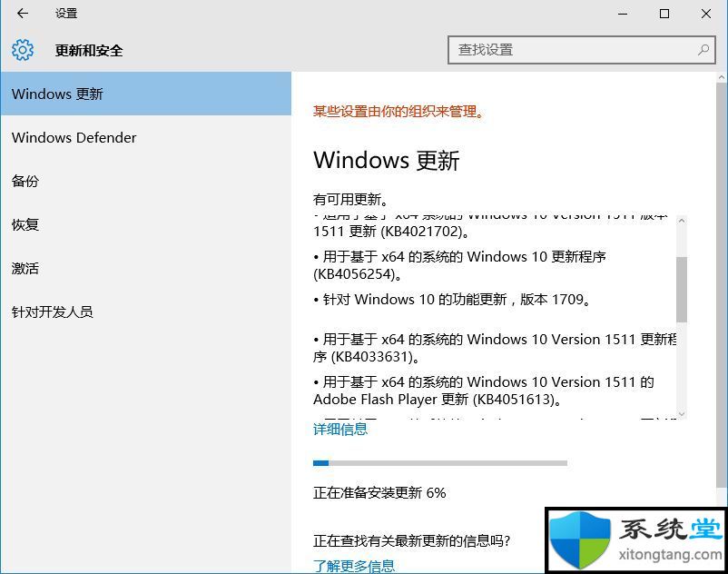Click the 有可用更新 status text
728x574 pixels.
350,199
